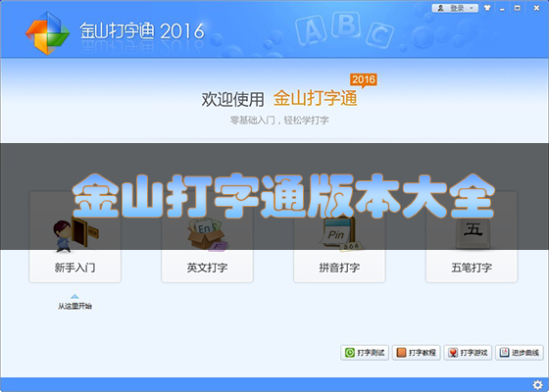Open the 打字教程 typing tutorial
549x392 pixels.
(x=417, y=353)
